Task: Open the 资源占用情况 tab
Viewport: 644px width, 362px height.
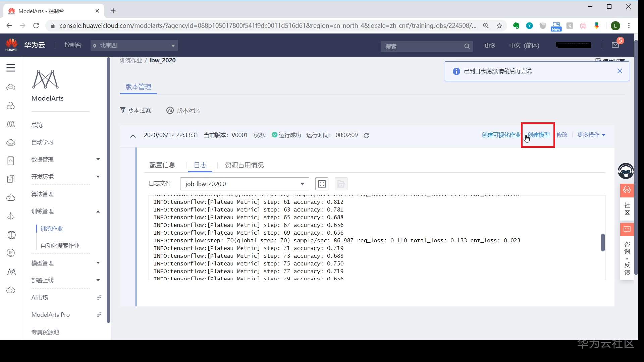Action: click(244, 165)
